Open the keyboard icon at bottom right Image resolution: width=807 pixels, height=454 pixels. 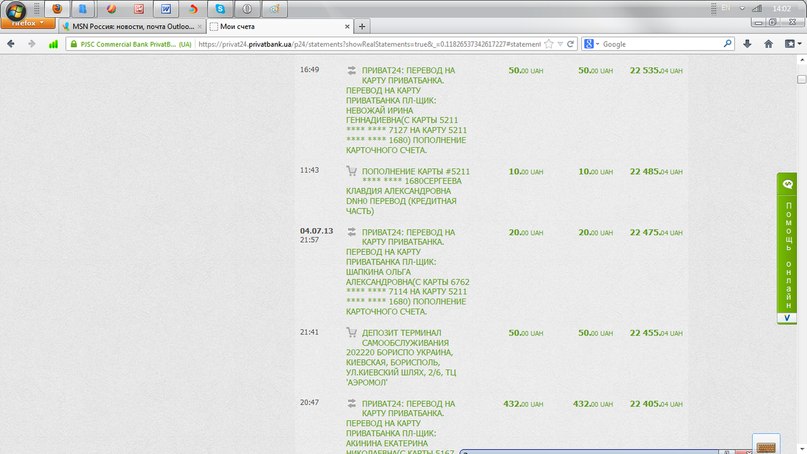[x=766, y=445]
